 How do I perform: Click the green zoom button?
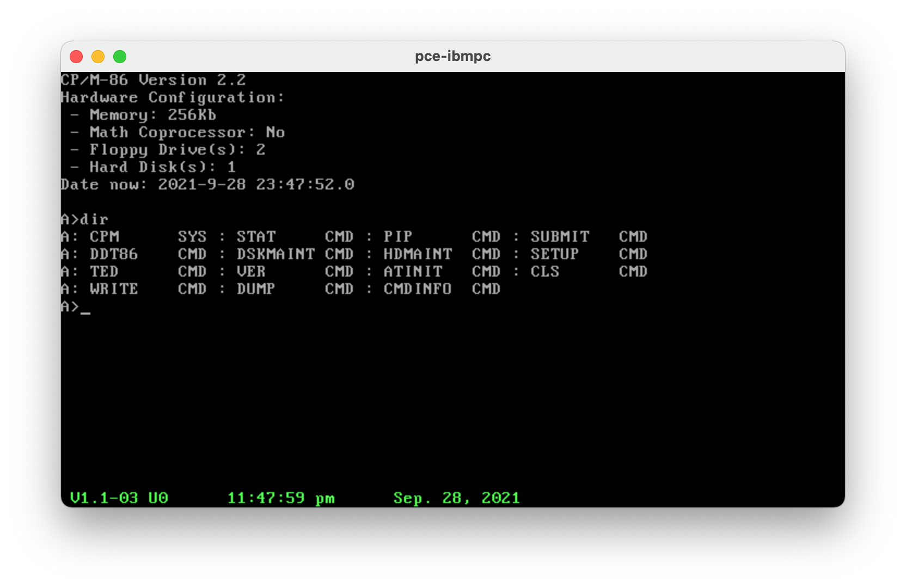coord(120,57)
